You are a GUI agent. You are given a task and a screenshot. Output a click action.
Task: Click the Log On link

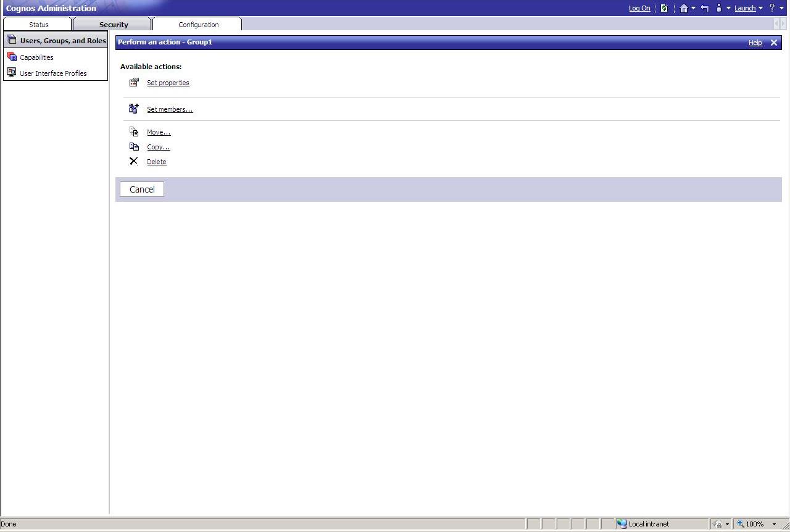(x=639, y=8)
